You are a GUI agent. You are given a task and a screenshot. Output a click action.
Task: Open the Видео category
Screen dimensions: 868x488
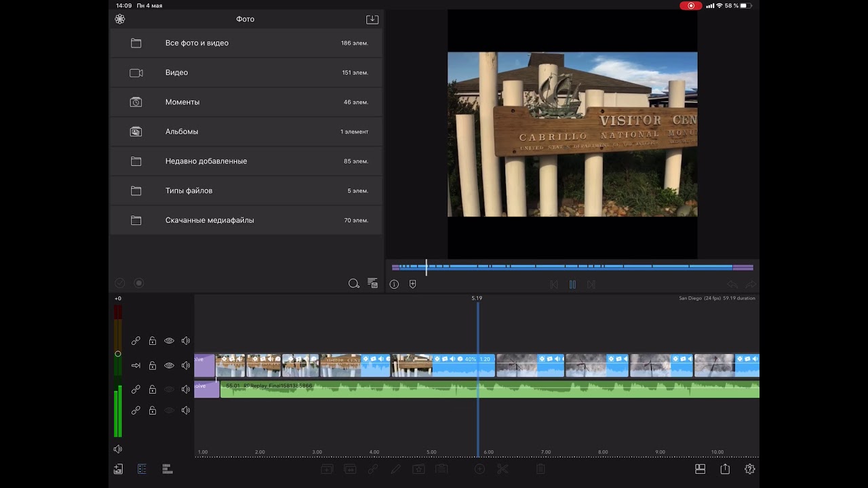pyautogui.click(x=246, y=73)
